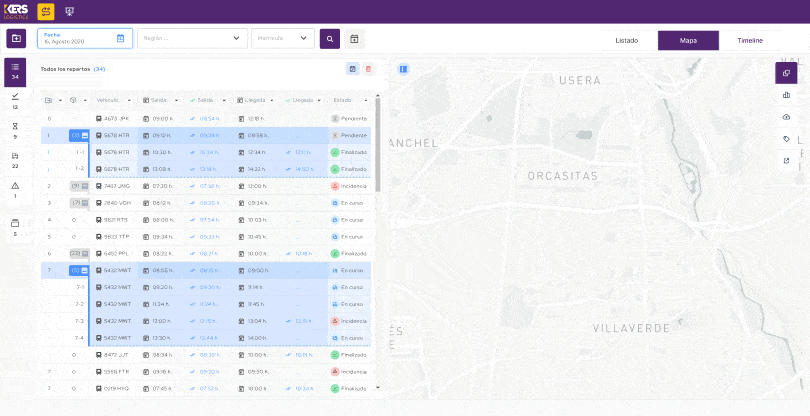Click the purple search button
The height and width of the screenshot is (416, 810).
[329, 39]
